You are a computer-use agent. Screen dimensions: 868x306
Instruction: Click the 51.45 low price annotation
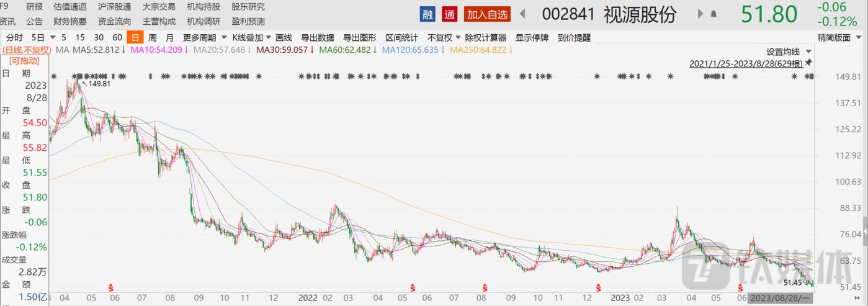pos(794,282)
